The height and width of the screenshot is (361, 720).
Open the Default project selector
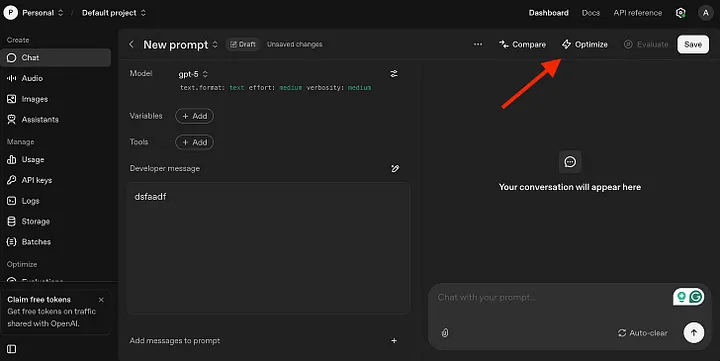114,13
